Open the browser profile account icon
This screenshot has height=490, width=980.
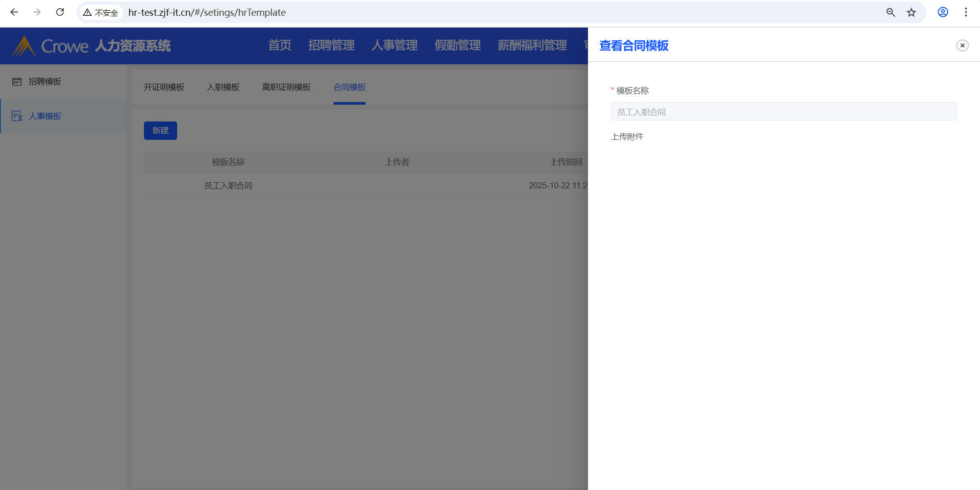tap(943, 12)
